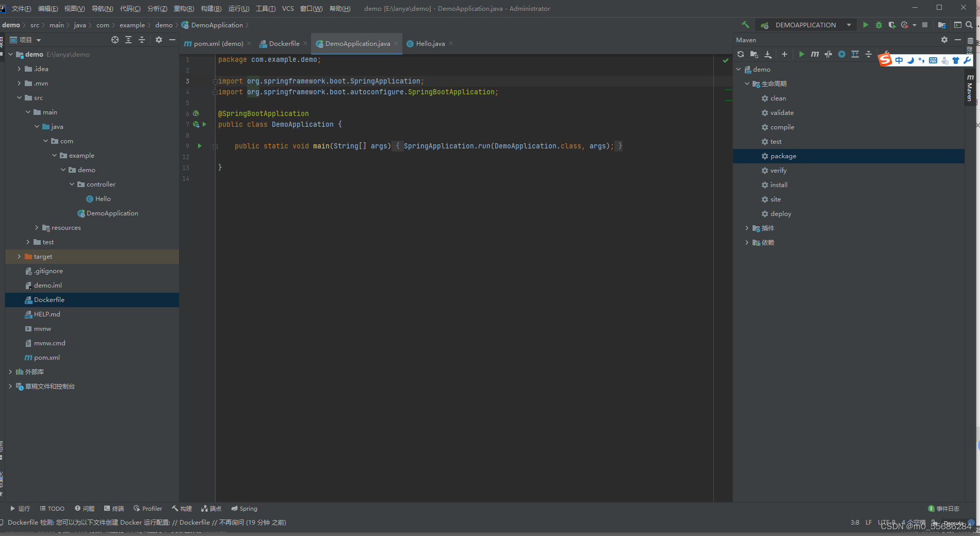Image resolution: width=980 pixels, height=536 pixels.
Task: Select Maven compile lifecycle goal
Action: pyautogui.click(x=782, y=127)
